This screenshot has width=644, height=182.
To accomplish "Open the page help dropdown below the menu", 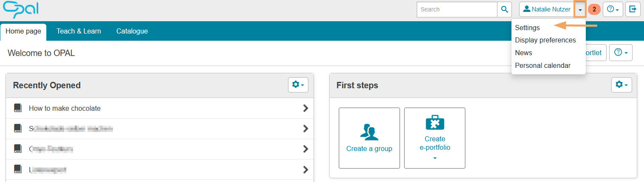I will point(621,53).
